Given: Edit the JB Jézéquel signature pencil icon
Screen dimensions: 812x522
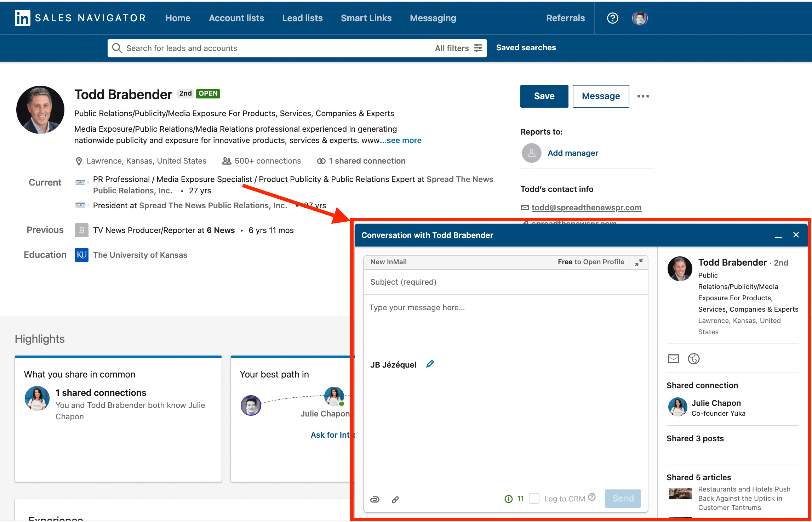Looking at the screenshot, I should coord(430,364).
